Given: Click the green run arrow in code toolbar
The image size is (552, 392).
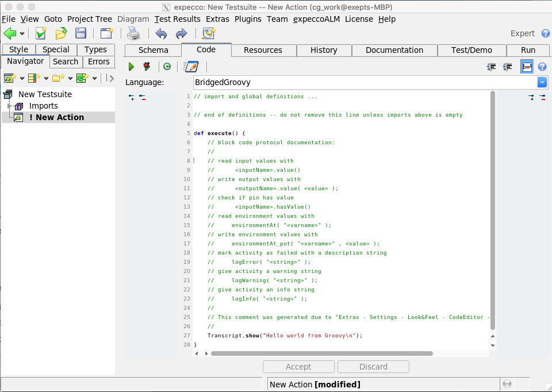Looking at the screenshot, I should coord(131,67).
